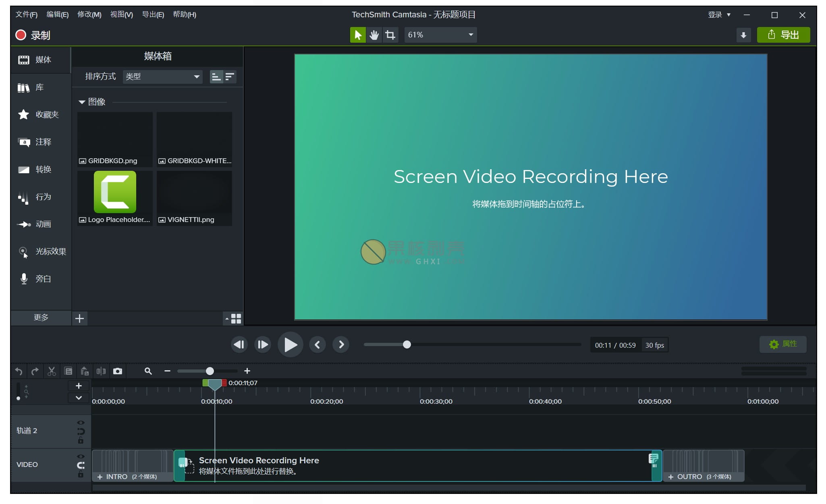Click the add track plus button
This screenshot has width=826, height=504.
point(79,386)
